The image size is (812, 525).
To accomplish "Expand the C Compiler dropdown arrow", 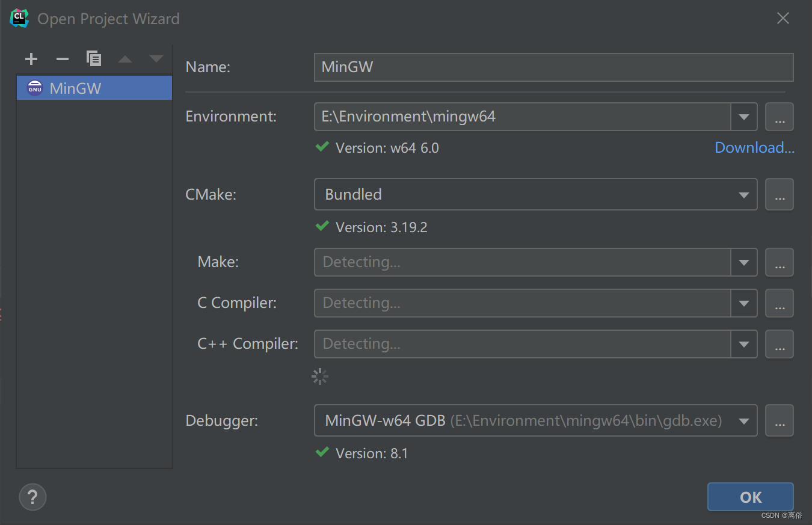I will pos(744,303).
